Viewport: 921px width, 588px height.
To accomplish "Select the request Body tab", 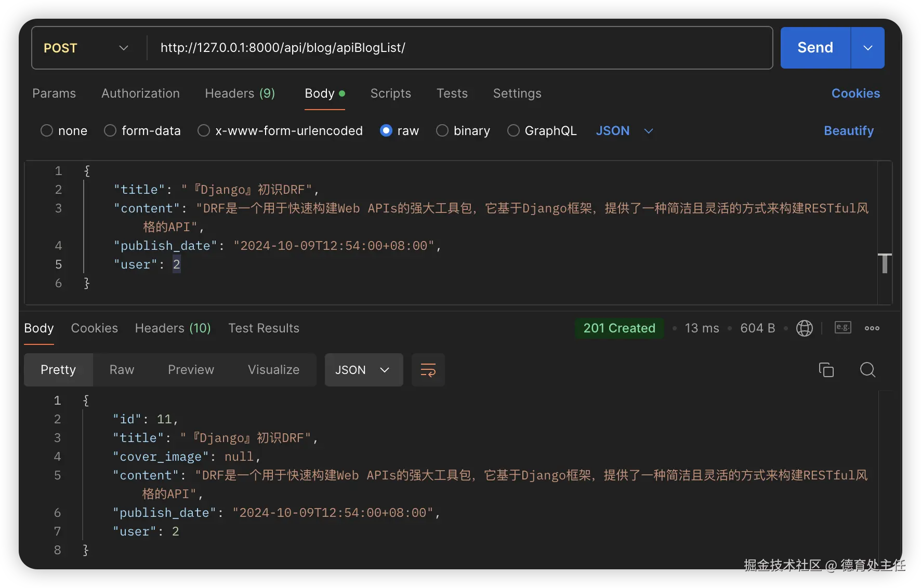I will pos(325,93).
